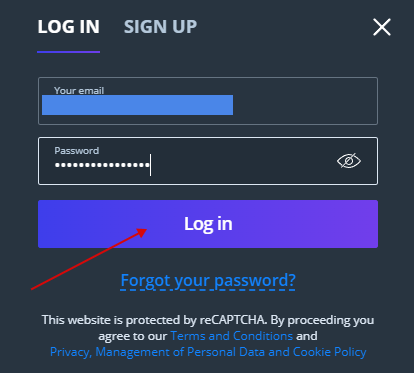The height and width of the screenshot is (373, 414).
Task: Show the password using the eye icon
Action: 349,161
